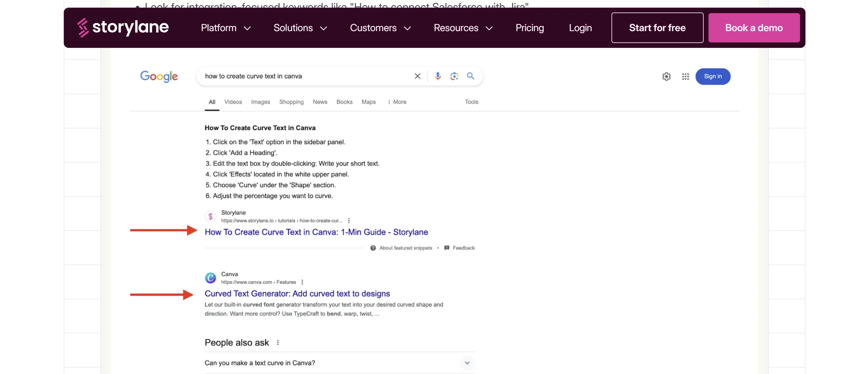Click the Pricing menu item
Image resolution: width=868 pixels, height=374 pixels.
click(529, 28)
